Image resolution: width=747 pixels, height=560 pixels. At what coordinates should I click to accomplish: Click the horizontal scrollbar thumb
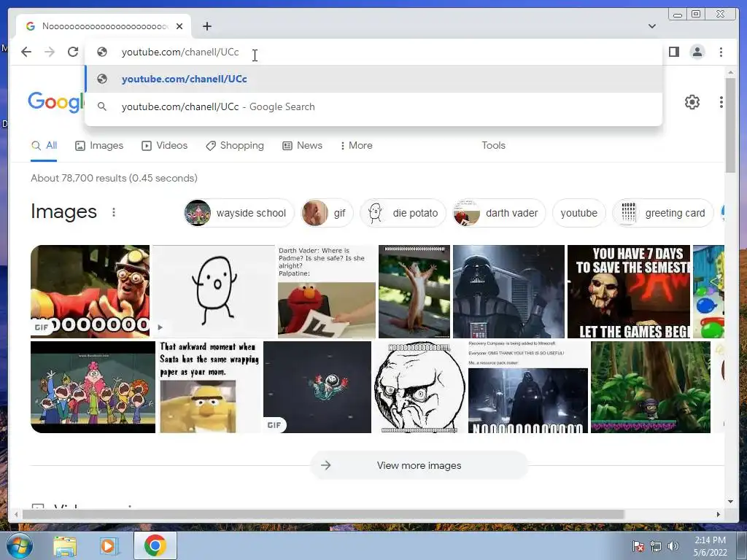[x=323, y=514]
